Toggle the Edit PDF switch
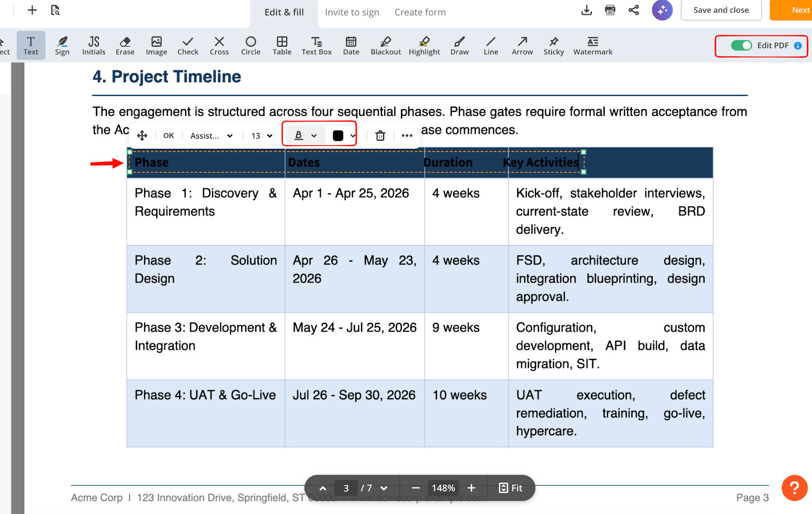812x514 pixels. pos(741,46)
